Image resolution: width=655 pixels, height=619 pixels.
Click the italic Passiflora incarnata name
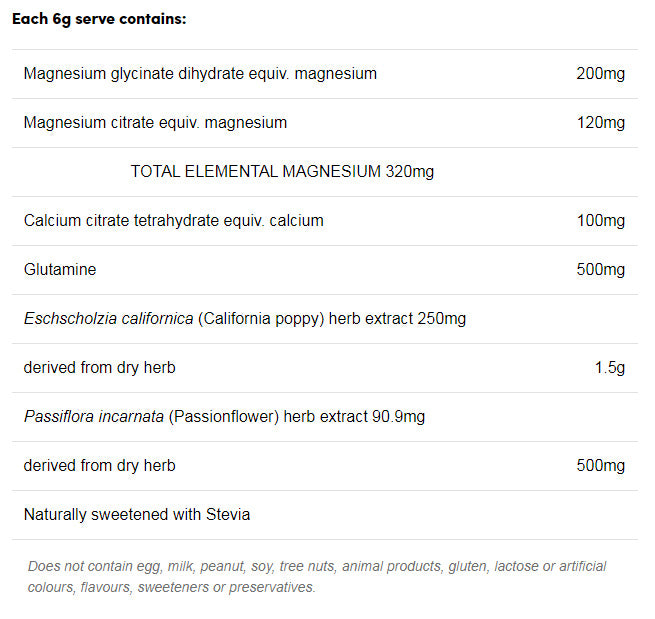(93, 416)
